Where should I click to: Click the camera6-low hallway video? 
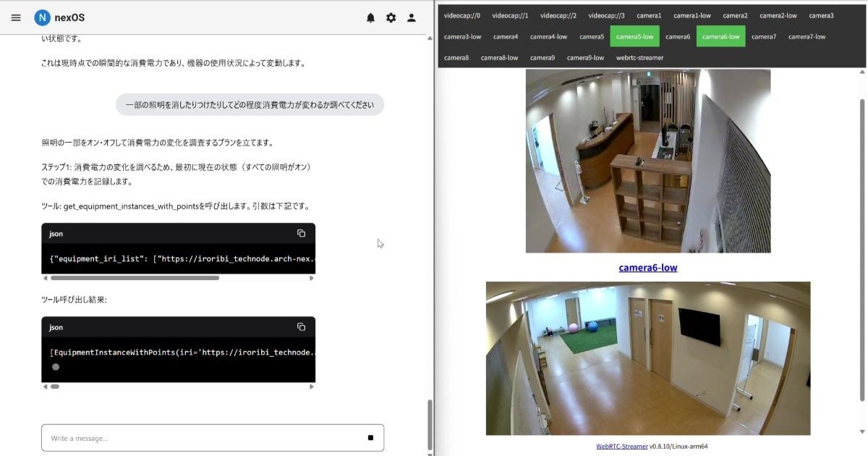648,358
